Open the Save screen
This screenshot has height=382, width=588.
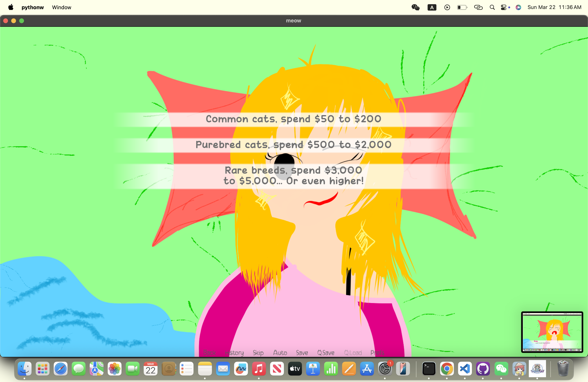coord(302,353)
